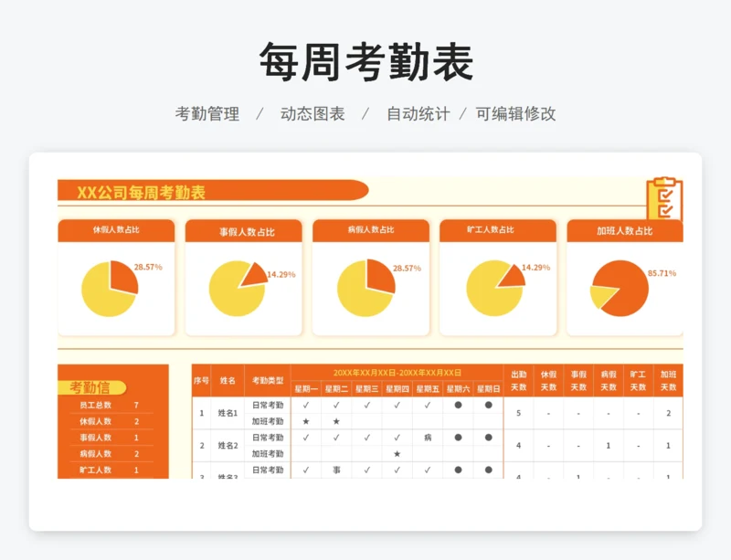Select the 旷工人数占比 pie chart
The width and height of the screenshot is (731, 560).
click(495, 288)
